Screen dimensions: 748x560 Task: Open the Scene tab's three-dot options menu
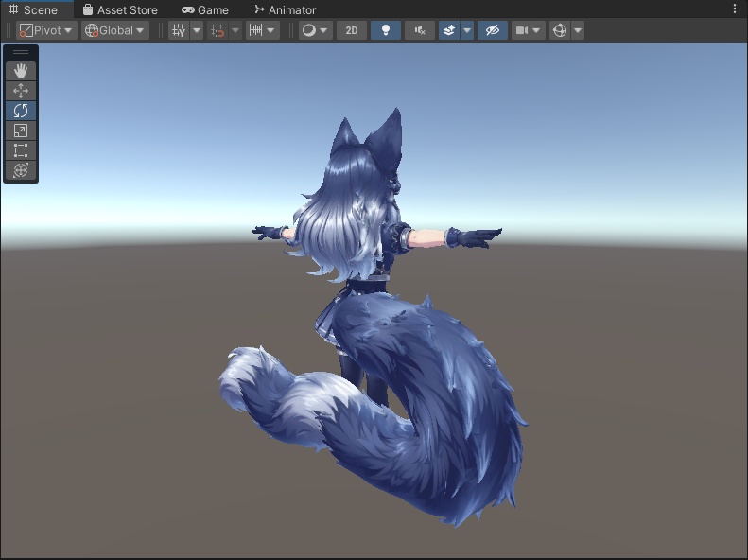coord(735,9)
